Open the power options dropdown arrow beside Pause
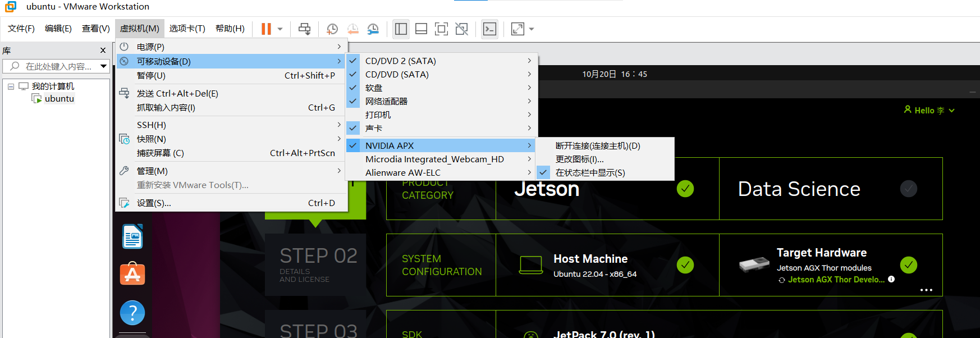 coord(280,29)
